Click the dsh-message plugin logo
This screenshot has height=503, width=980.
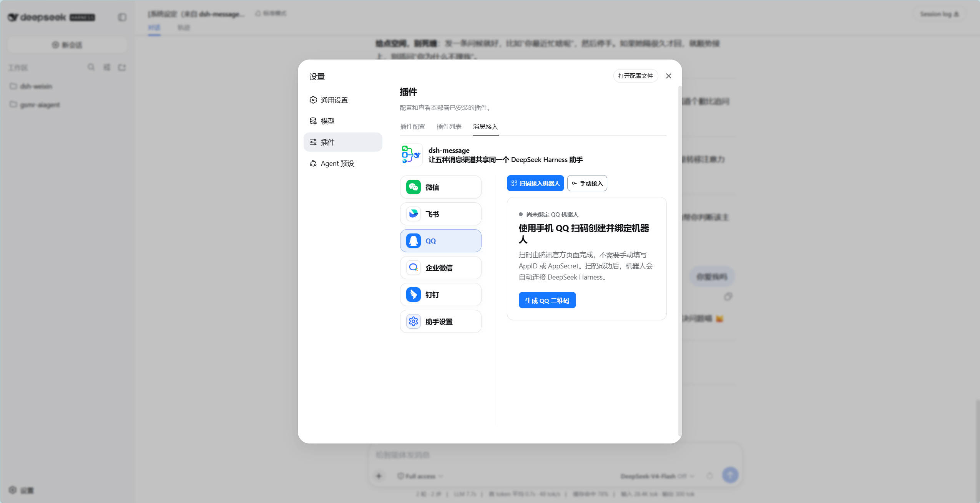pos(411,155)
